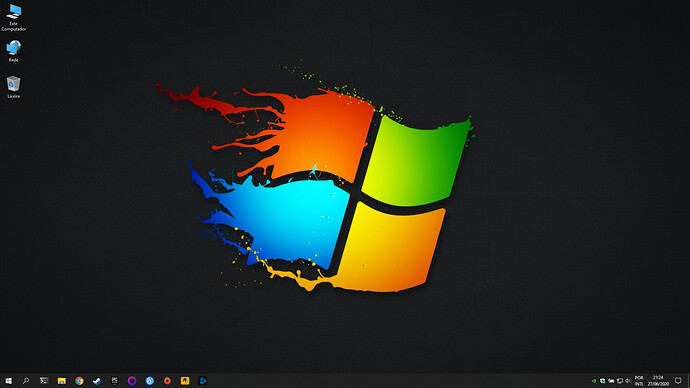Open the purple ring app in taskbar
The width and height of the screenshot is (690, 388).
(132, 381)
